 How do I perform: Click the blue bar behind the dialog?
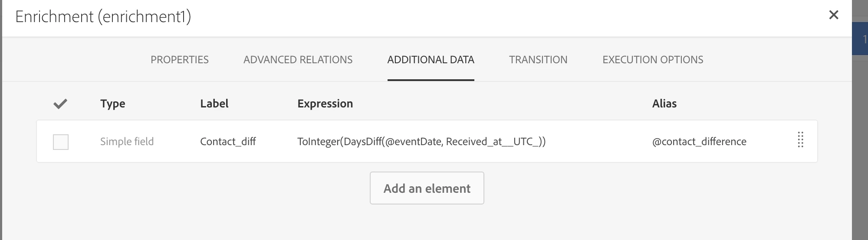point(860,39)
